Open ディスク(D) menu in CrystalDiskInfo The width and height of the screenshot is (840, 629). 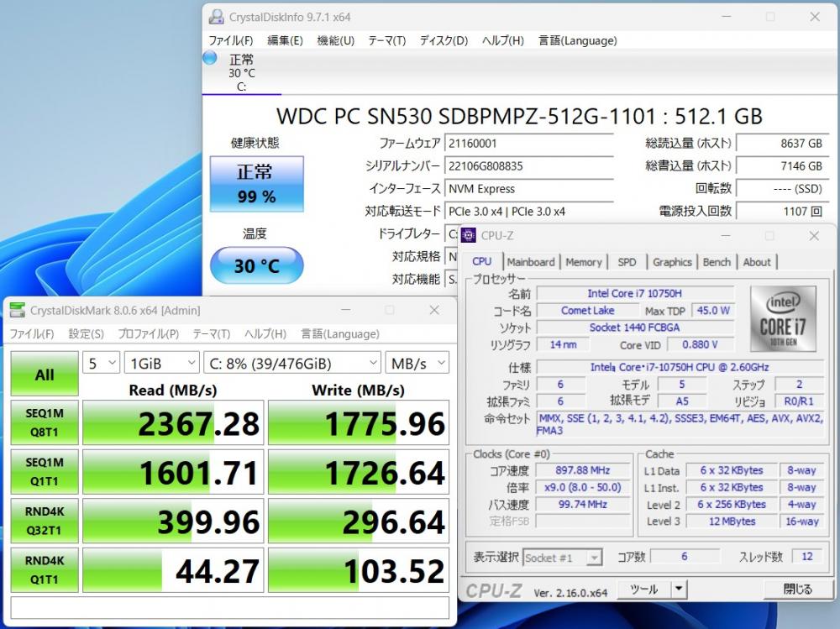pyautogui.click(x=444, y=40)
